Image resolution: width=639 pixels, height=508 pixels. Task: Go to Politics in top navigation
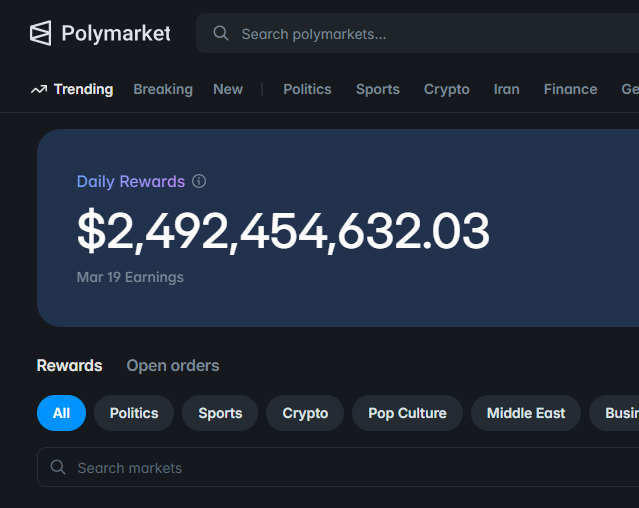pyautogui.click(x=307, y=89)
